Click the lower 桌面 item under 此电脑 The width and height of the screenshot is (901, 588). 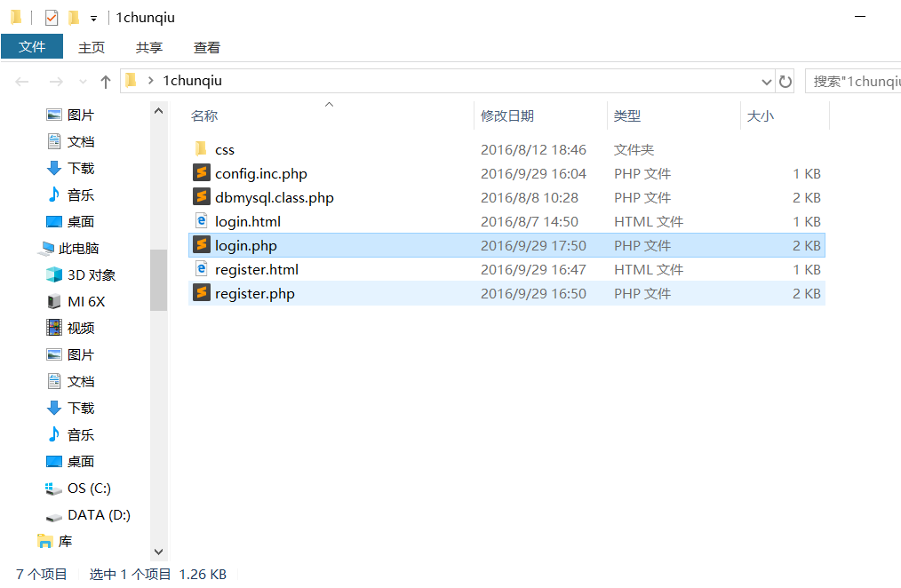pos(70,462)
